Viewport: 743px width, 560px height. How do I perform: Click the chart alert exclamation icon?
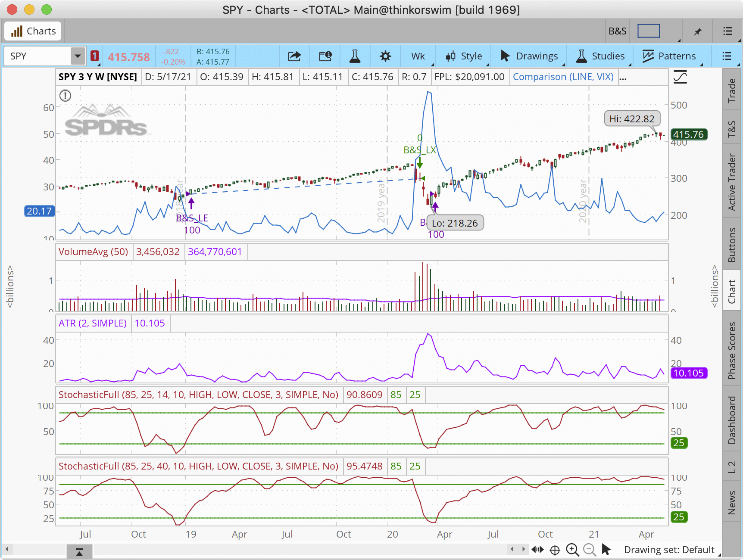click(x=65, y=96)
